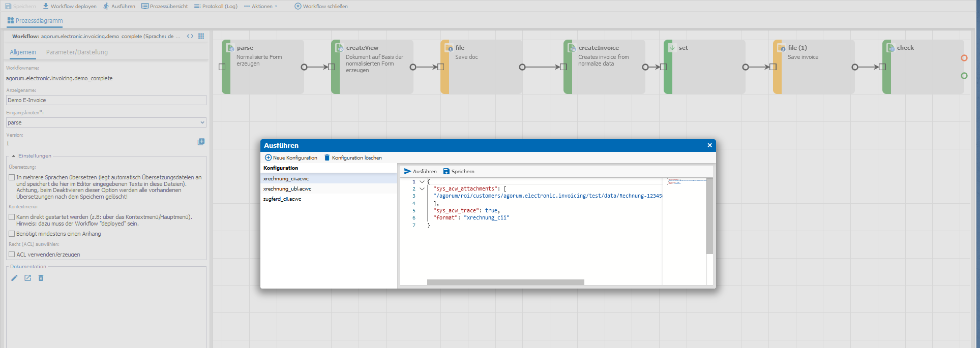Image resolution: width=980 pixels, height=348 pixels.
Task: Click the code minimap in the editor
Action: pyautogui.click(x=685, y=231)
